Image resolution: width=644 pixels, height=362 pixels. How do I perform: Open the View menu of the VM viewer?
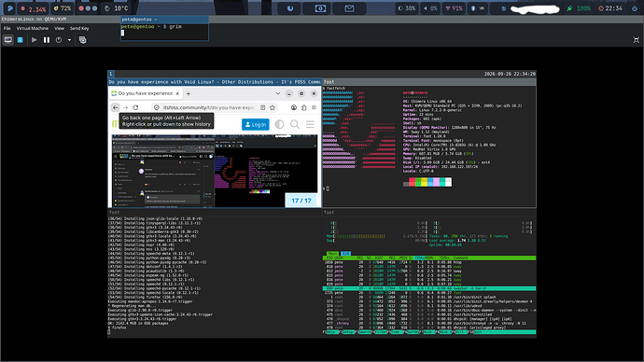59,28
